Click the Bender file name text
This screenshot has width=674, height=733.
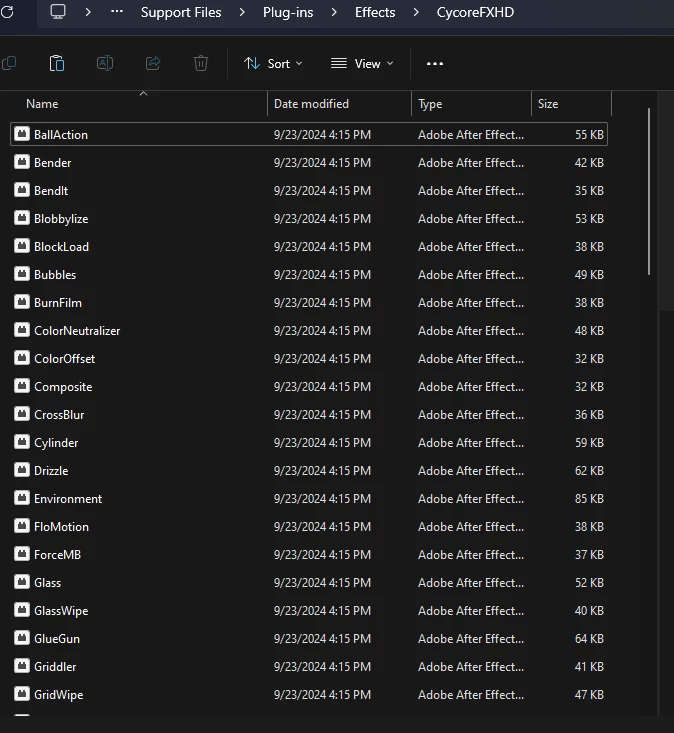tap(53, 163)
